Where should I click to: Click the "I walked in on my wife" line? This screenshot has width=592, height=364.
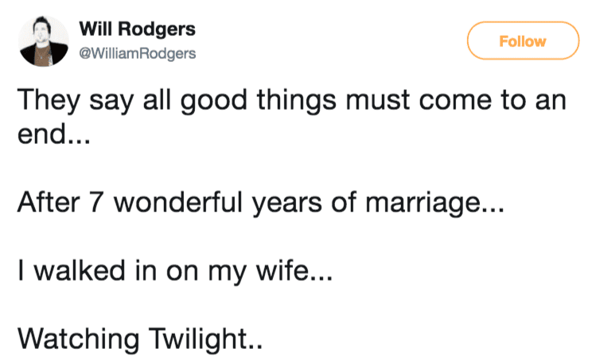click(173, 275)
